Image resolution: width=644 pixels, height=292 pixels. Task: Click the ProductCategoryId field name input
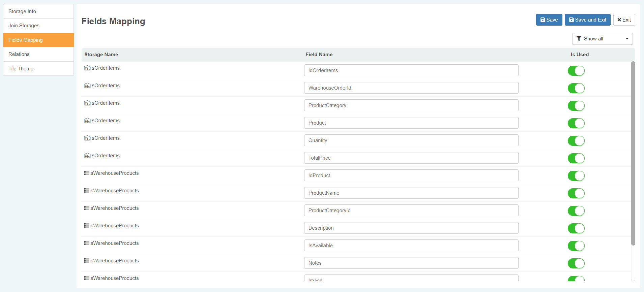point(411,210)
